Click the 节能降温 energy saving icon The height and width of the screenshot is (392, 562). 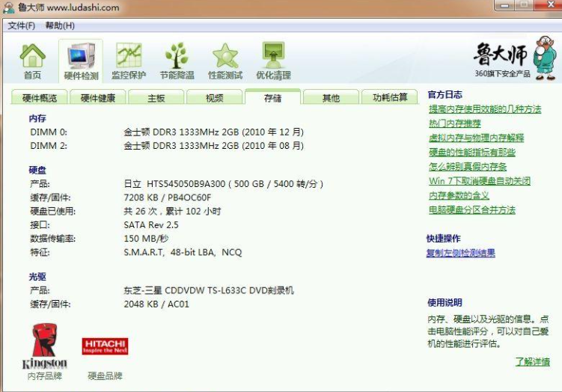coord(177,60)
